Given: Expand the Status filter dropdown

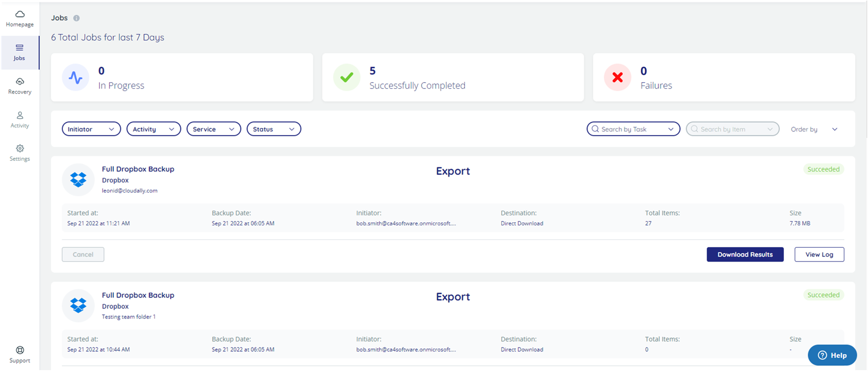Looking at the screenshot, I should coord(274,129).
